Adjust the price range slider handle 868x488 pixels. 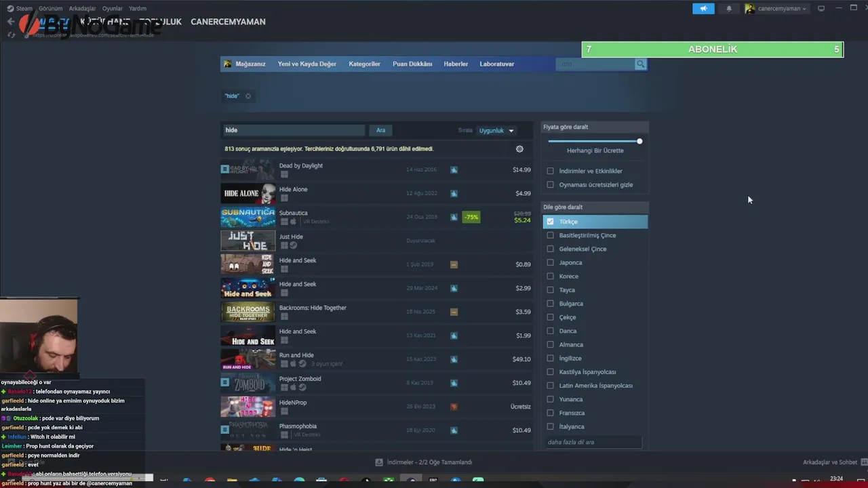click(x=639, y=141)
